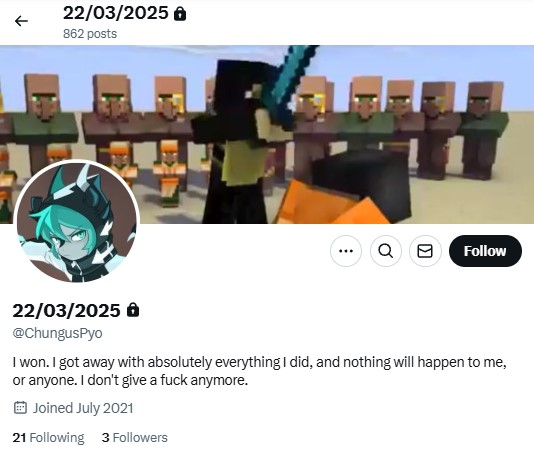Go back using the left arrow

pos(21,21)
